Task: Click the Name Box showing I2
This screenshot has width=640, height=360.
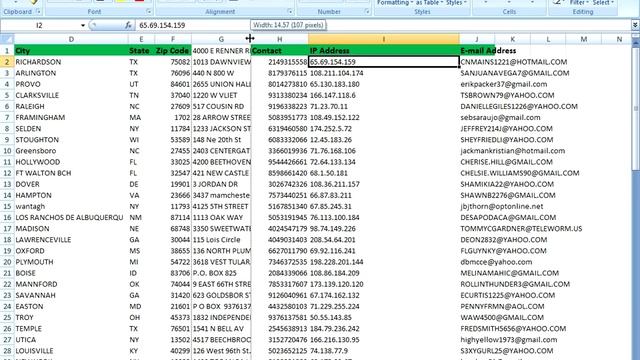Action: 40,25
